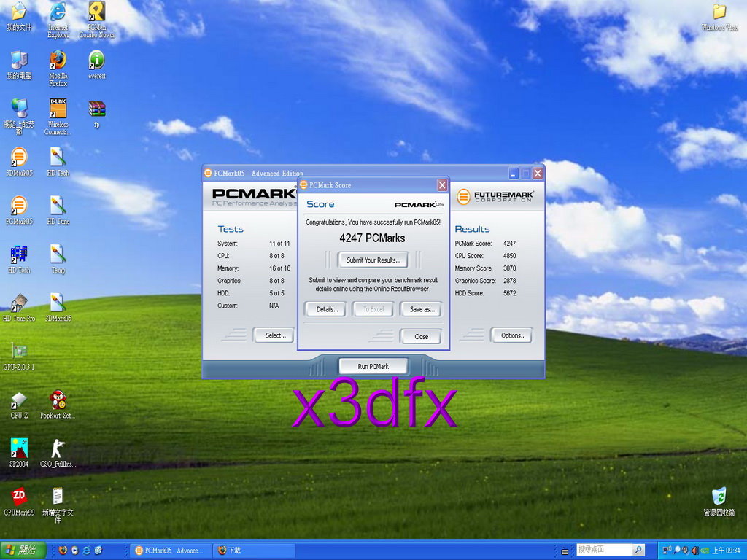Open the Options button under Results
This screenshot has width=747, height=560.
[x=513, y=335]
